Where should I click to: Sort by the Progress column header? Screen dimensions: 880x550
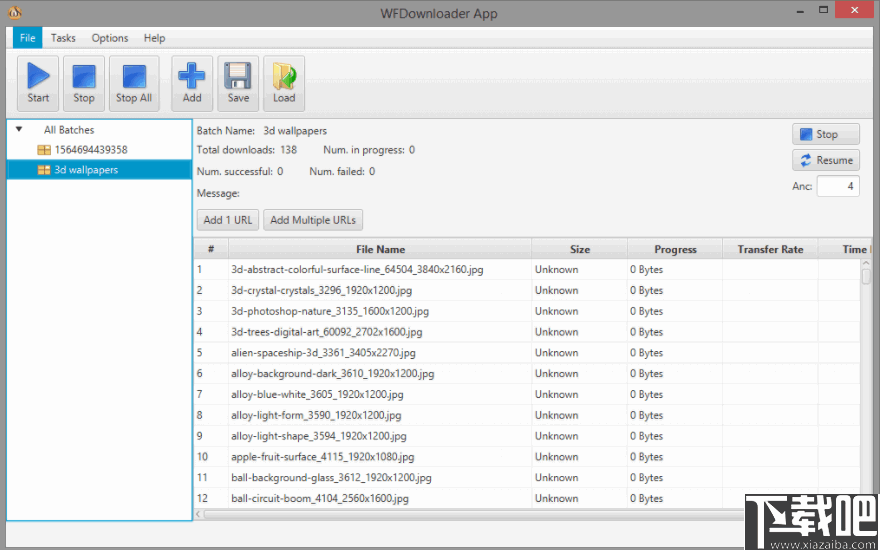[675, 249]
